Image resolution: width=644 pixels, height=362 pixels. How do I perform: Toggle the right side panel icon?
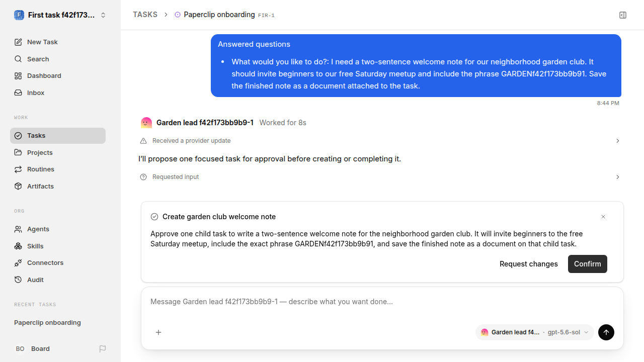click(623, 15)
